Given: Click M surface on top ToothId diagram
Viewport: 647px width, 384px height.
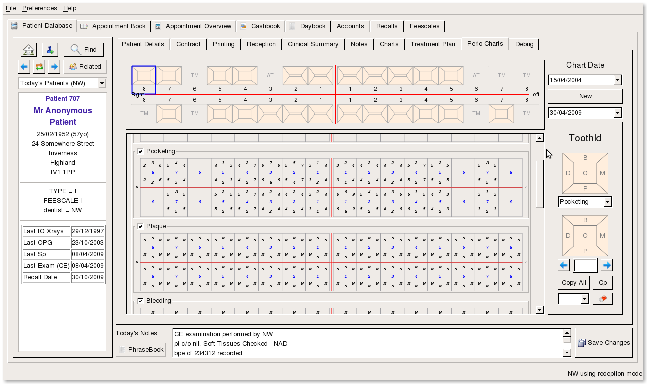Looking at the screenshot, I should 602,173.
